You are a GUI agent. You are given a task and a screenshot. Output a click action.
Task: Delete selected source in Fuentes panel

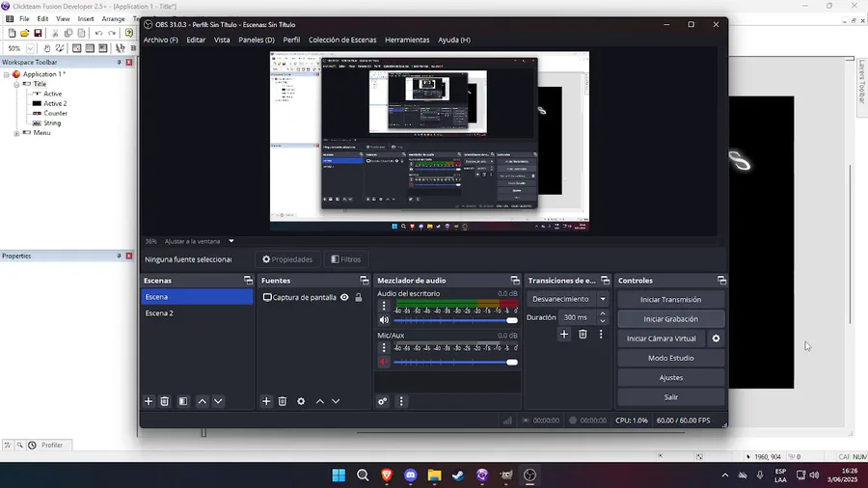coord(283,401)
